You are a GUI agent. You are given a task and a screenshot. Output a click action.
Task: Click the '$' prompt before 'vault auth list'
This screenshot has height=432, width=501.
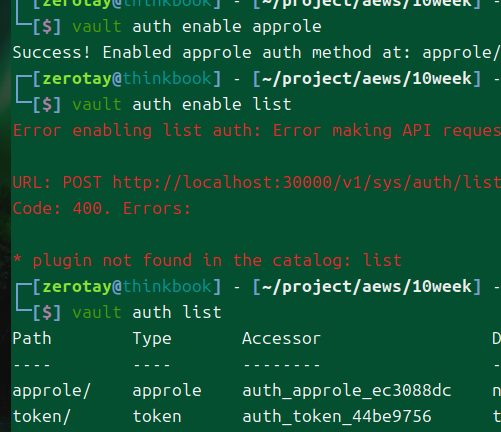47,313
